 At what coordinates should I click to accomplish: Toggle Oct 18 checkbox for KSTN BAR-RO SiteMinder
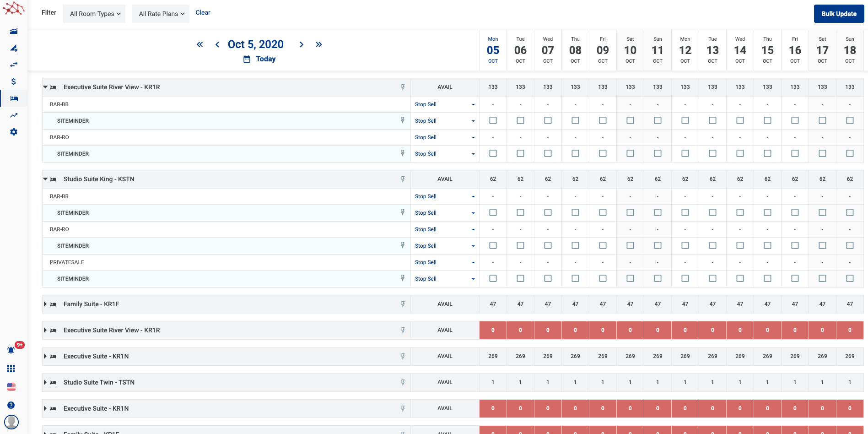(850, 245)
